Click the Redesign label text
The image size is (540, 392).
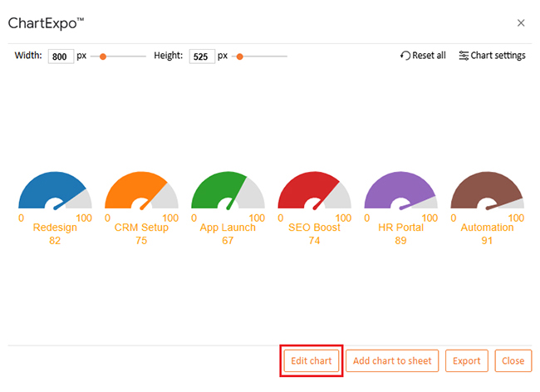coord(55,228)
